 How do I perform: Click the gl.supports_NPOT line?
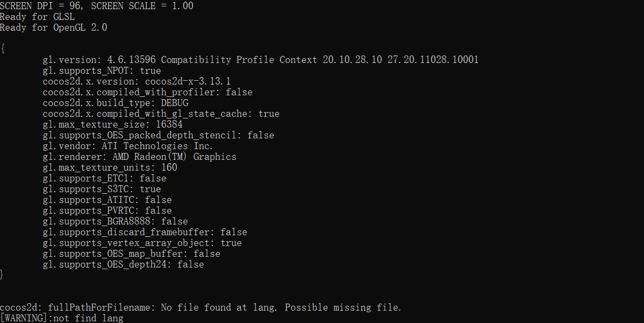tap(102, 71)
